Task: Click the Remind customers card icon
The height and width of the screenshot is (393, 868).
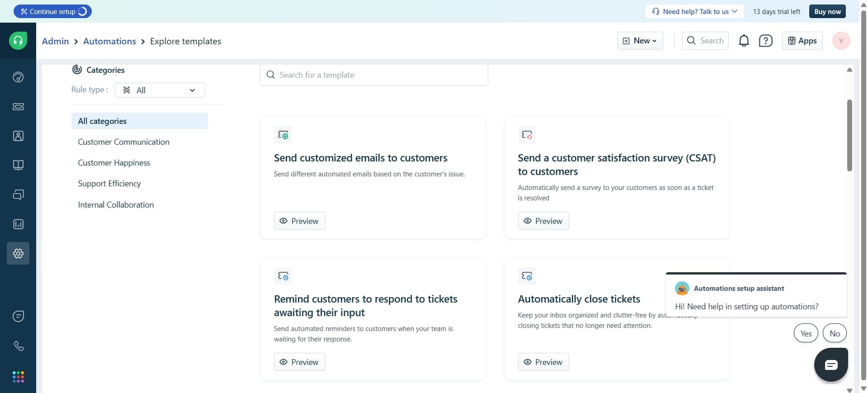Action: 283,276
